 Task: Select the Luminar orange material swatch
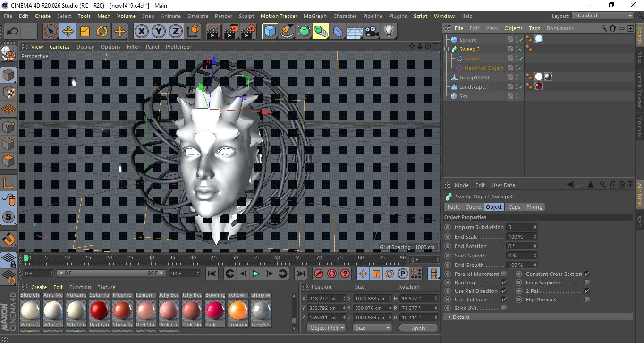coord(238,311)
